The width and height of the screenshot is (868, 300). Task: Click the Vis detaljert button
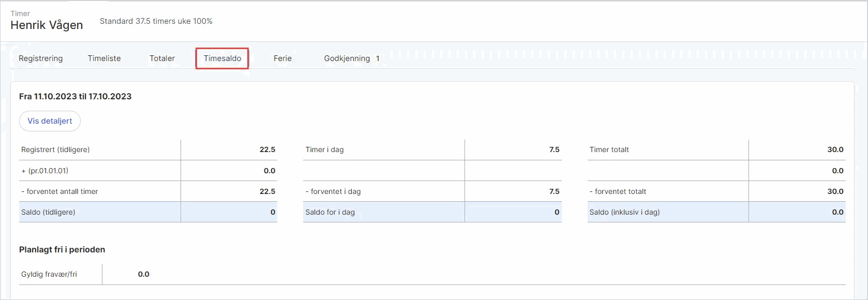click(x=50, y=121)
